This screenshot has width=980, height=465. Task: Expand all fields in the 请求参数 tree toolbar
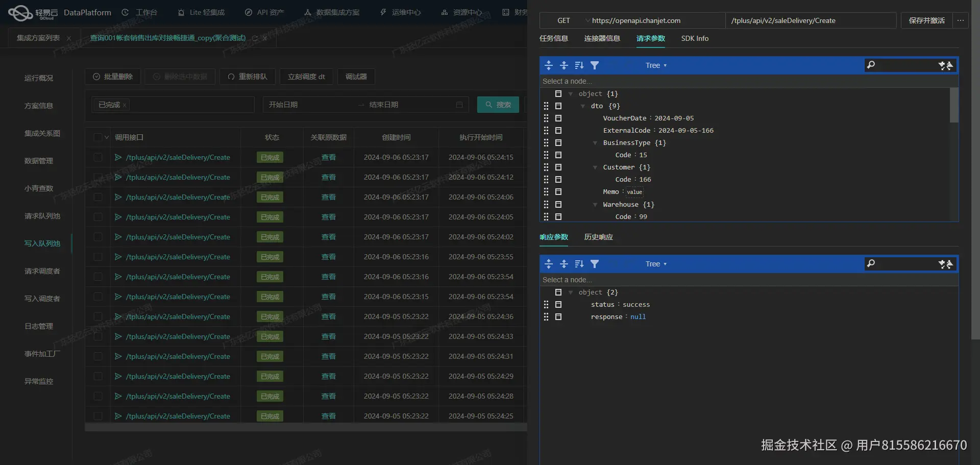click(549, 65)
